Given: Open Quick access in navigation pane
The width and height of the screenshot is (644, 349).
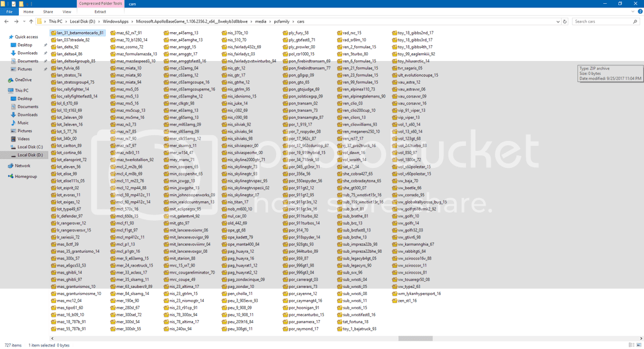Looking at the screenshot, I should pos(26,37).
